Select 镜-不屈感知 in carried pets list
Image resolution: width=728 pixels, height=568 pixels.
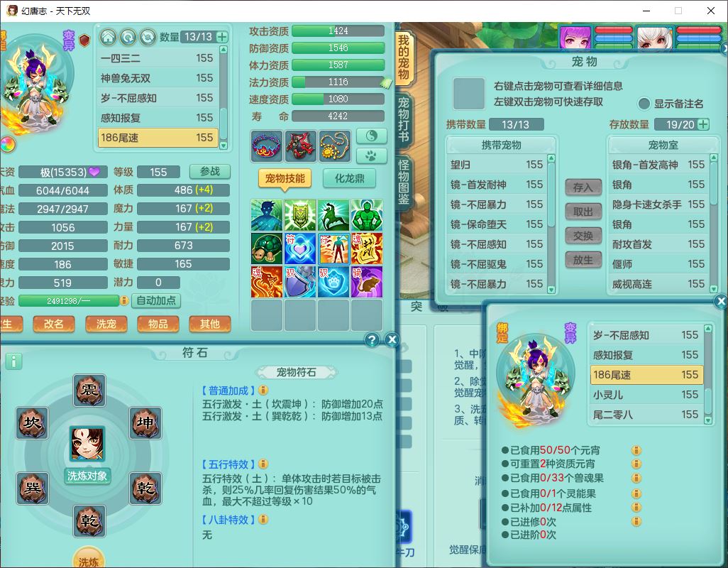point(478,244)
